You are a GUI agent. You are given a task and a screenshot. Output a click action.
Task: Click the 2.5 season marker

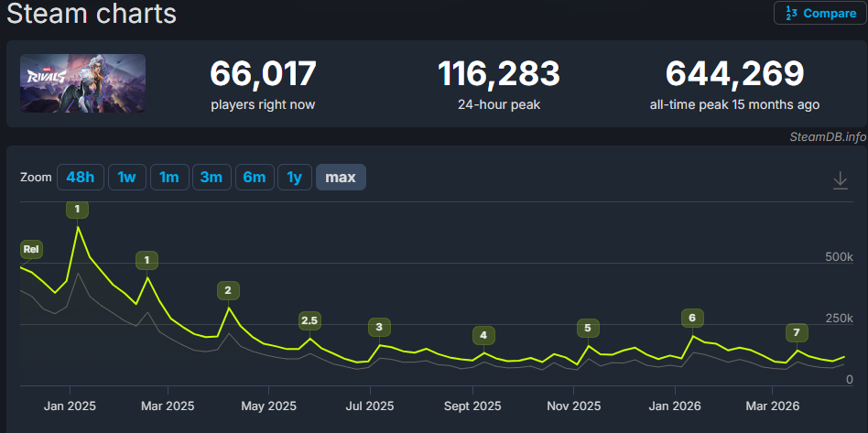pos(310,320)
